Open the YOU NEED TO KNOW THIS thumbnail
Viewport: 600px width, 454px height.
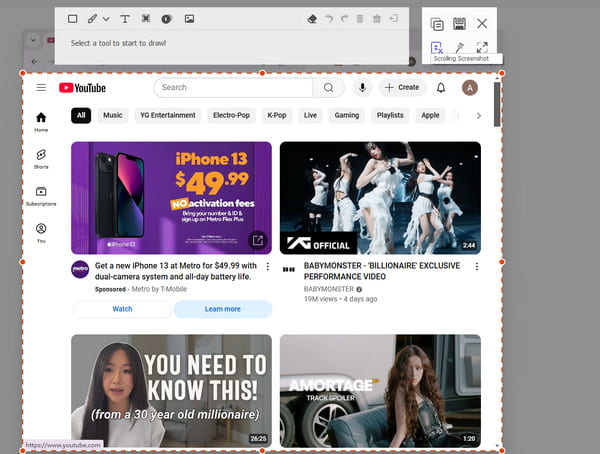click(x=171, y=391)
